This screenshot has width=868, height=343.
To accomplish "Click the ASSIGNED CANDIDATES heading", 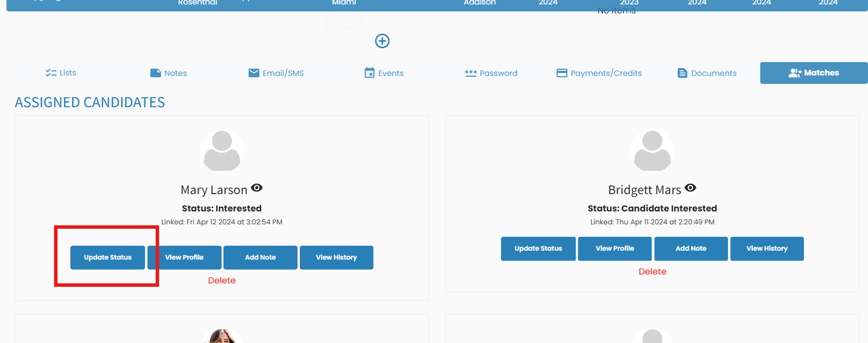I will coord(90,102).
